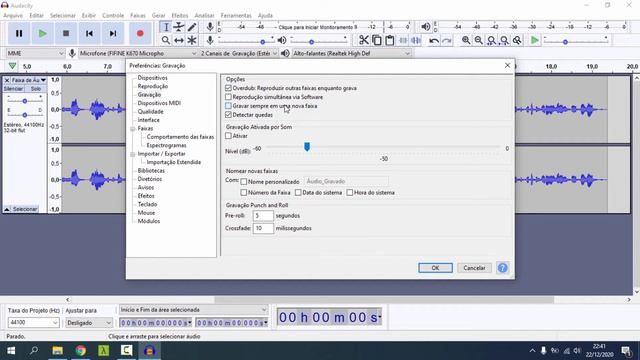Open the MME audio host dropdown

pyautogui.click(x=35, y=53)
